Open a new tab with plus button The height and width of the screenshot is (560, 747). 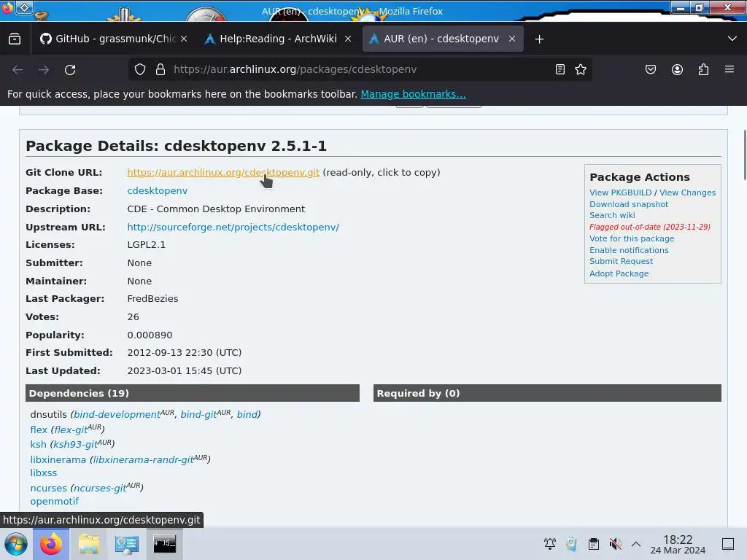point(539,39)
